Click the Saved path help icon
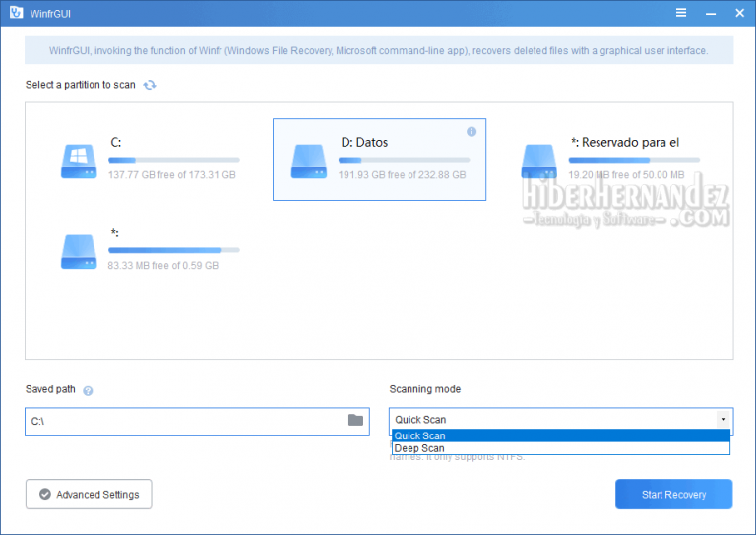This screenshot has height=535, width=756. (88, 390)
